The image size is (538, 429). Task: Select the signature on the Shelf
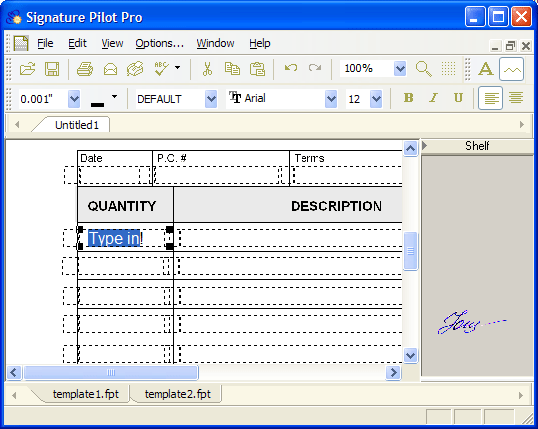coord(472,323)
